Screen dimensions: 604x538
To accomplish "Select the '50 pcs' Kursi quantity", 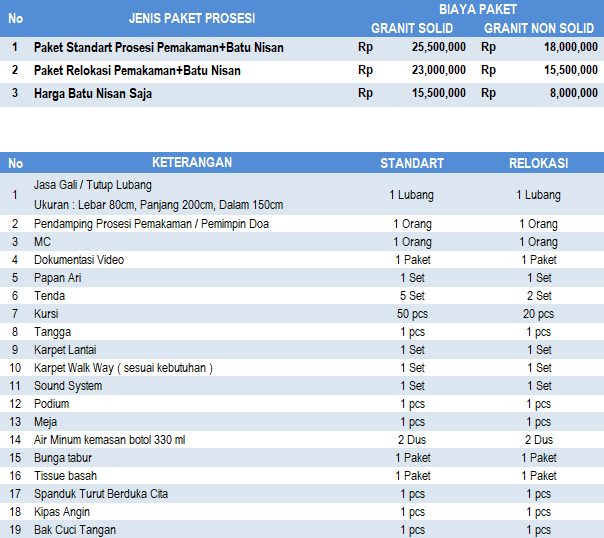I will [412, 314].
